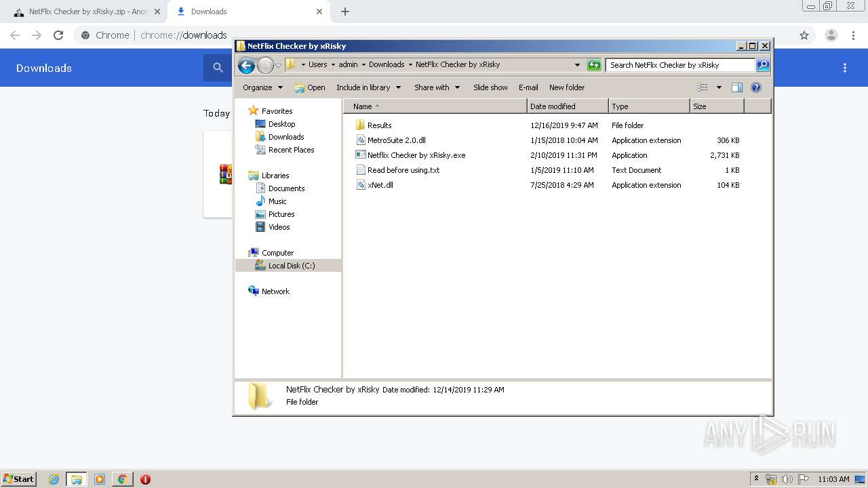This screenshot has width=868, height=488.
Task: Open Windows Start menu
Action: point(18,479)
